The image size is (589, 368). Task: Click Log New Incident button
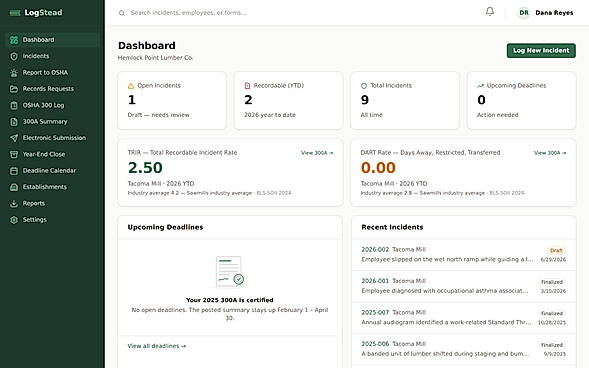541,50
